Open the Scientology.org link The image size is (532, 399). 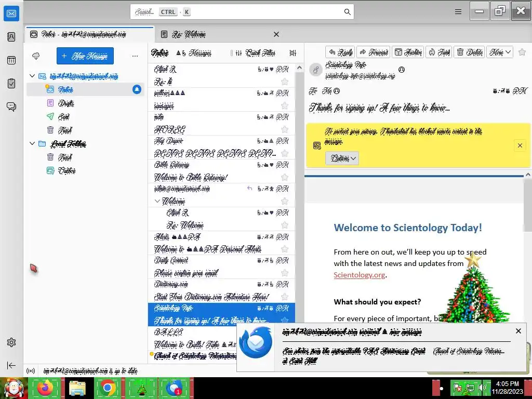[x=360, y=275]
